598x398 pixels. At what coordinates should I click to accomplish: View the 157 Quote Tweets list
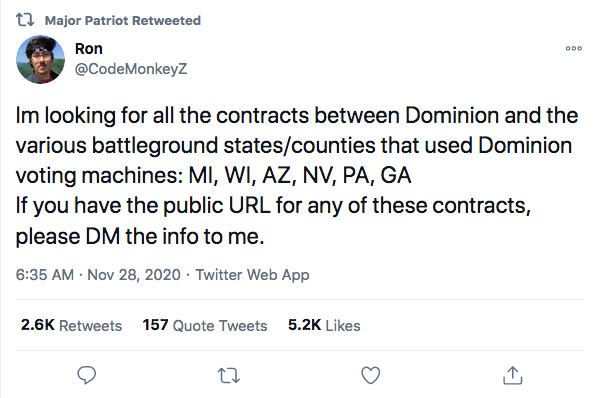205,325
